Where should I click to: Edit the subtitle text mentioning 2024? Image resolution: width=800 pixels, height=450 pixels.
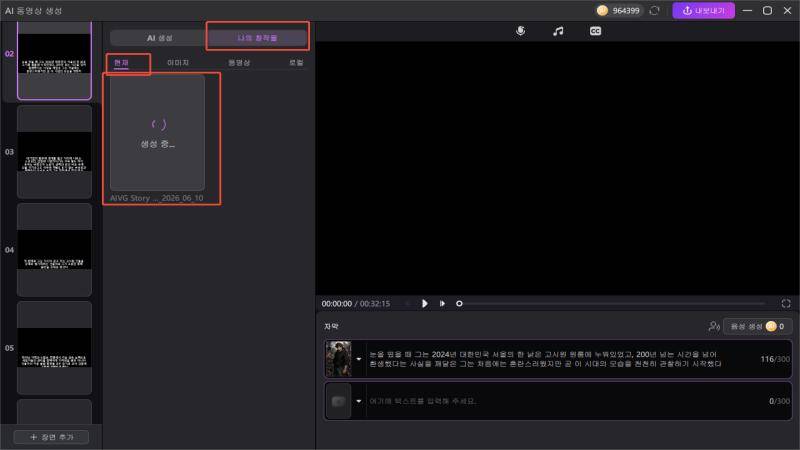(545, 359)
